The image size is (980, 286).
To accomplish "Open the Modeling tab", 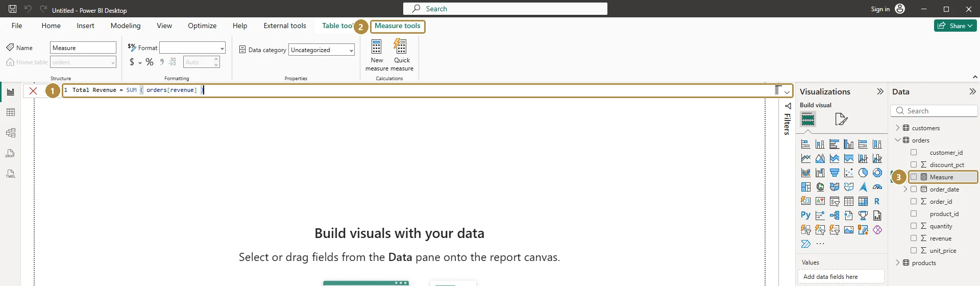I will tap(126, 26).
